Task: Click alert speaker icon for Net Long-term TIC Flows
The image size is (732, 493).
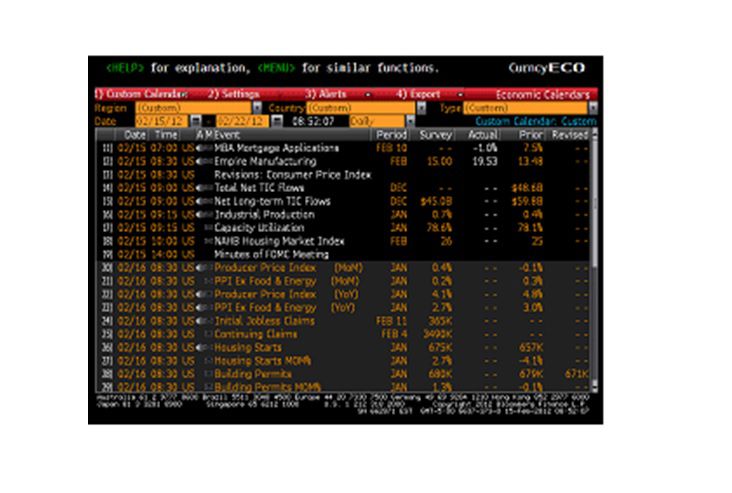Action: click(x=202, y=202)
